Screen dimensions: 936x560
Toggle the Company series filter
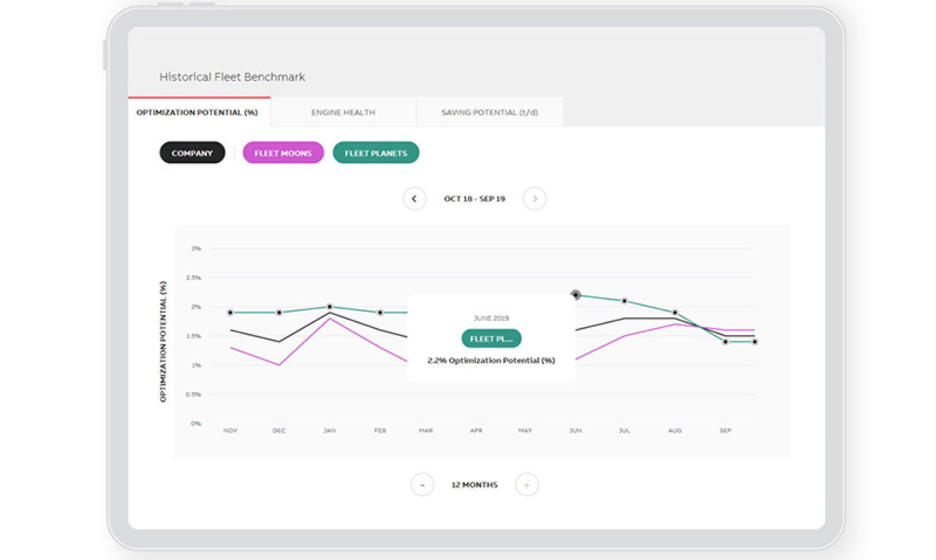(192, 153)
